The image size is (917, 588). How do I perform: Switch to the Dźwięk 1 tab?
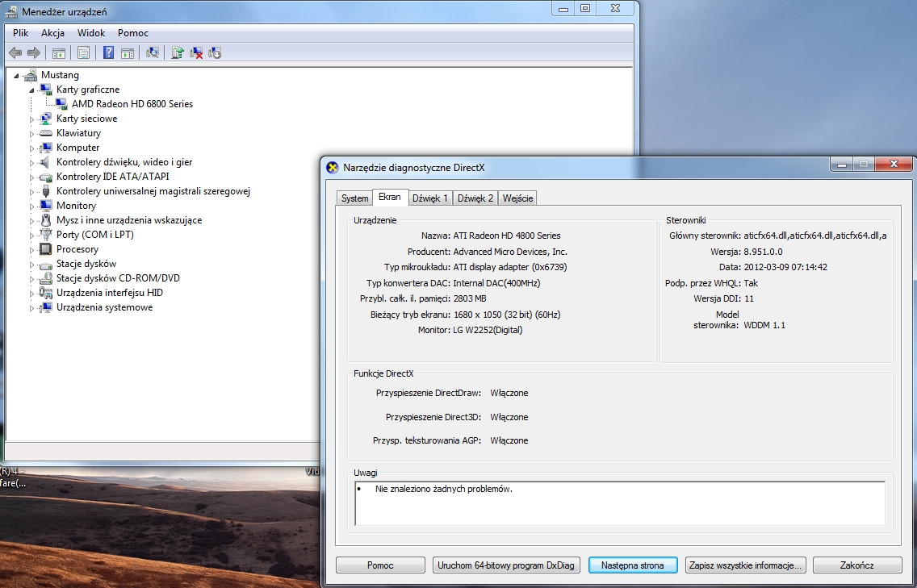[x=429, y=198]
